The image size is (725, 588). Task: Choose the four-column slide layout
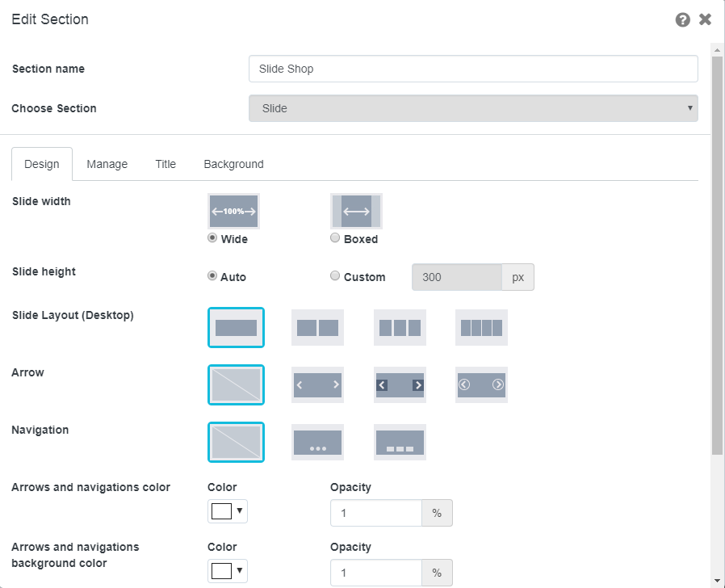(481, 327)
